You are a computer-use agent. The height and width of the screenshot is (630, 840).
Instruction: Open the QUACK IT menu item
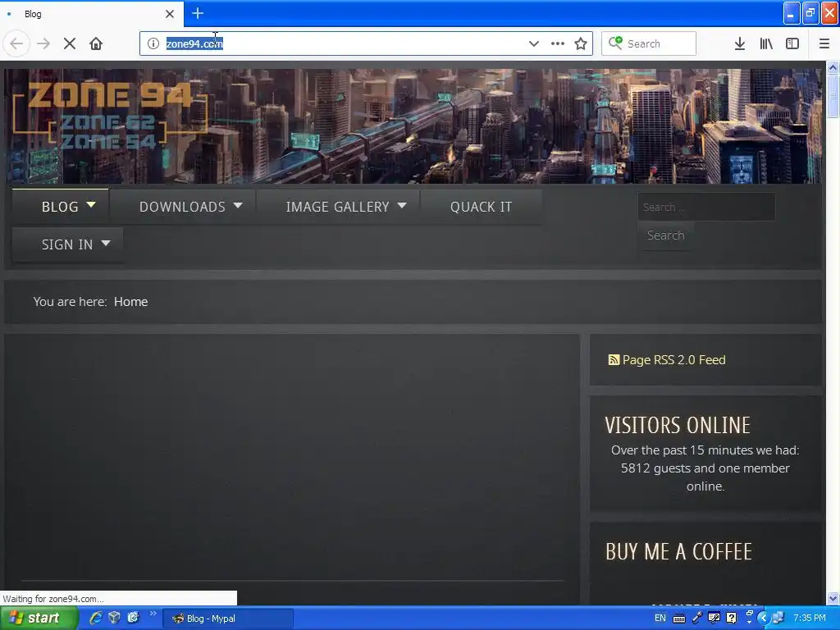click(481, 207)
